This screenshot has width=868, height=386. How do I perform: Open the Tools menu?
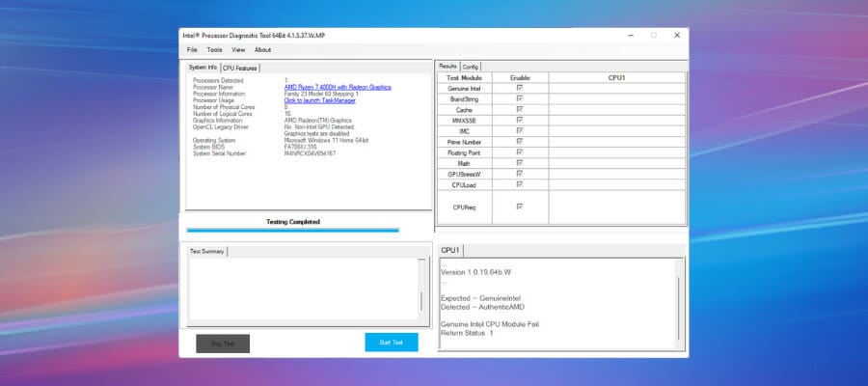pyautogui.click(x=214, y=50)
